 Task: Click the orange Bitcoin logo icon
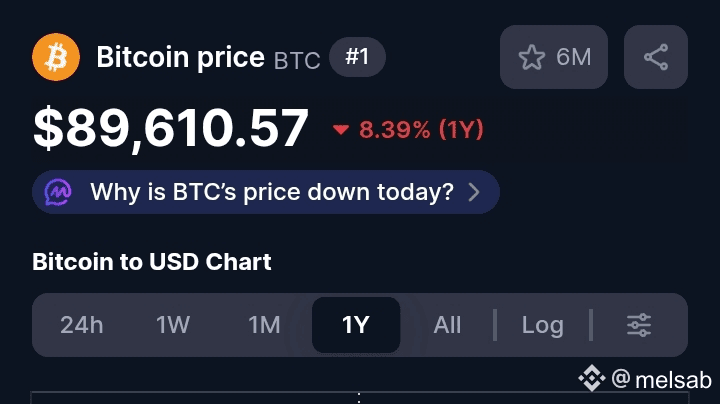[x=56, y=57]
